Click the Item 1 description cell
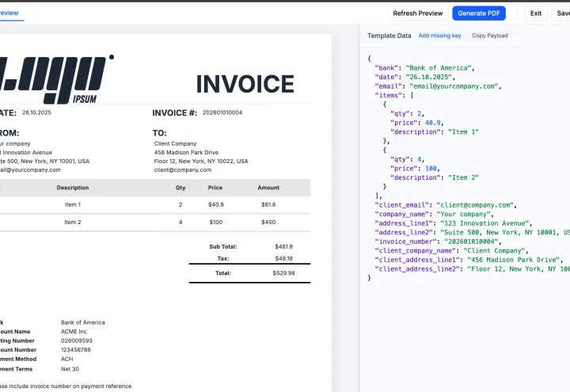Image resolution: width=570 pixels, height=392 pixels. click(x=73, y=205)
